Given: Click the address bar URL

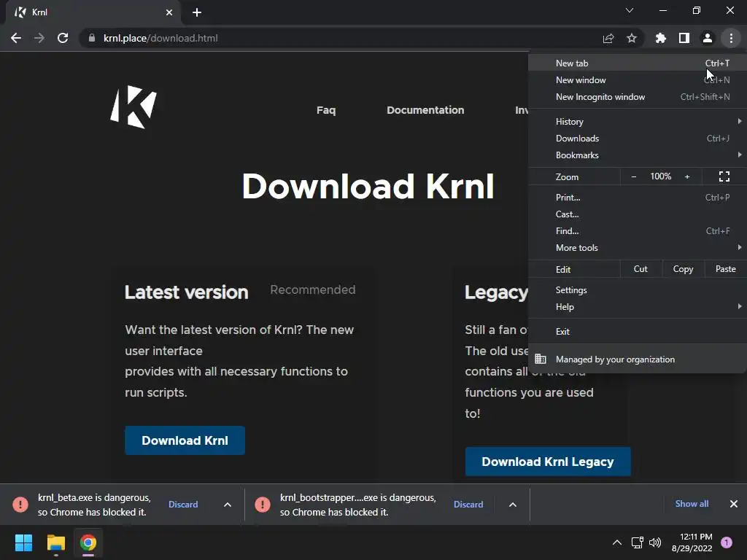Looking at the screenshot, I should 160,38.
